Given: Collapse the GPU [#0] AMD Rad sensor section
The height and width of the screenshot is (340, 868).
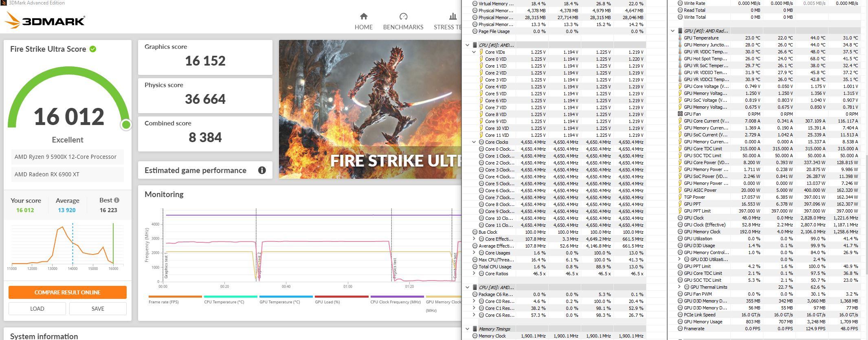Looking at the screenshot, I should (672, 31).
